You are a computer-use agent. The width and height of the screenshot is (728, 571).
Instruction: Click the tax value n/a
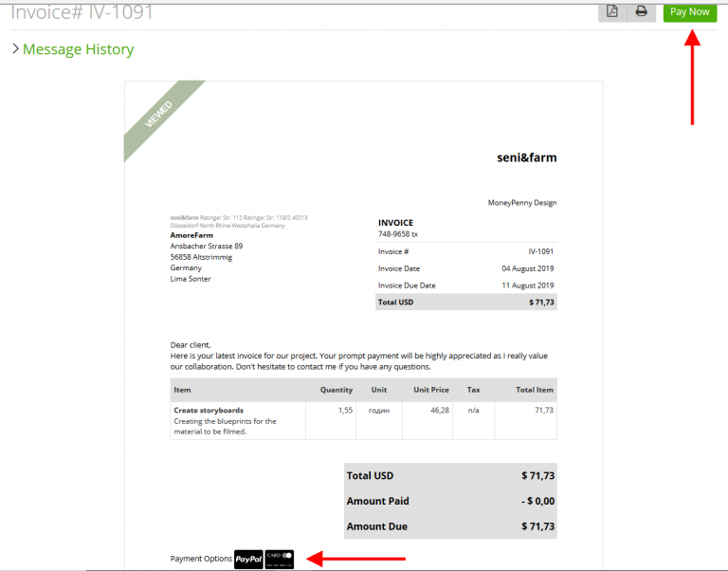pos(473,411)
